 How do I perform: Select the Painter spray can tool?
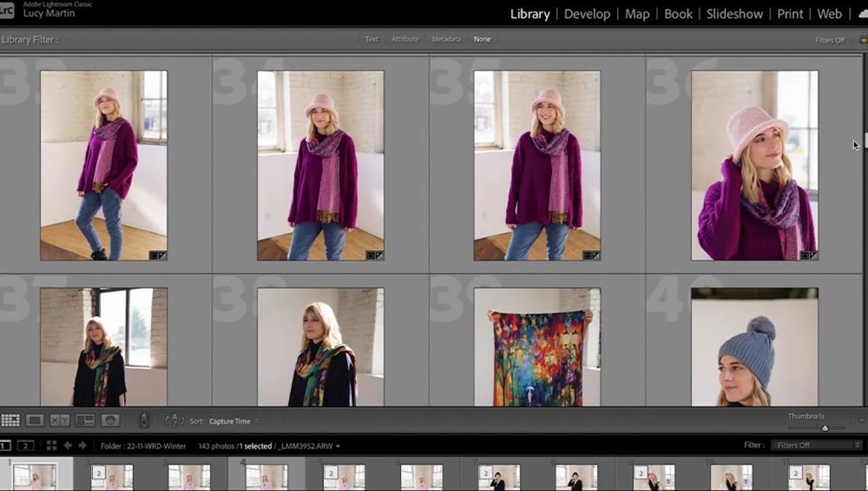[144, 421]
